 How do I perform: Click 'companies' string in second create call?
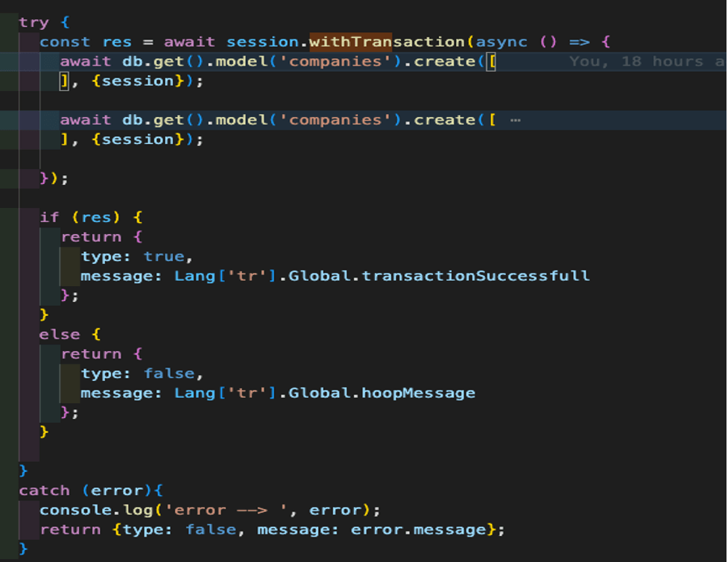335,120
